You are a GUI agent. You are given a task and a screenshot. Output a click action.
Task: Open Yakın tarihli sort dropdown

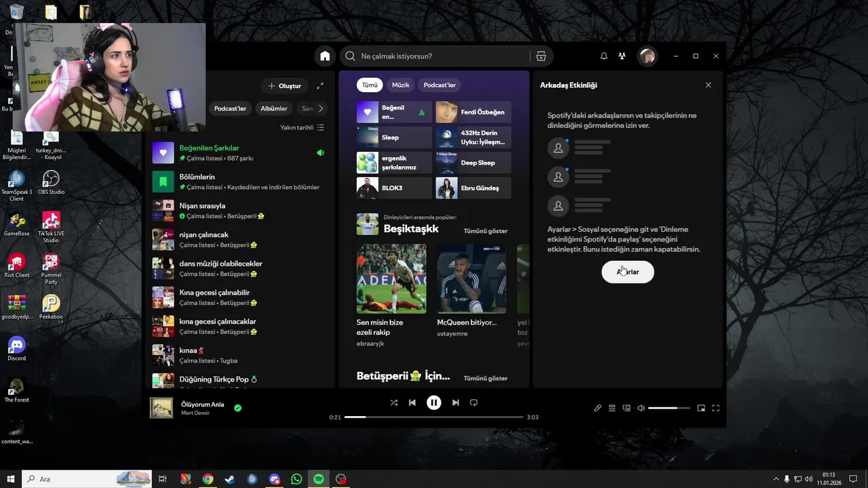pos(302,127)
